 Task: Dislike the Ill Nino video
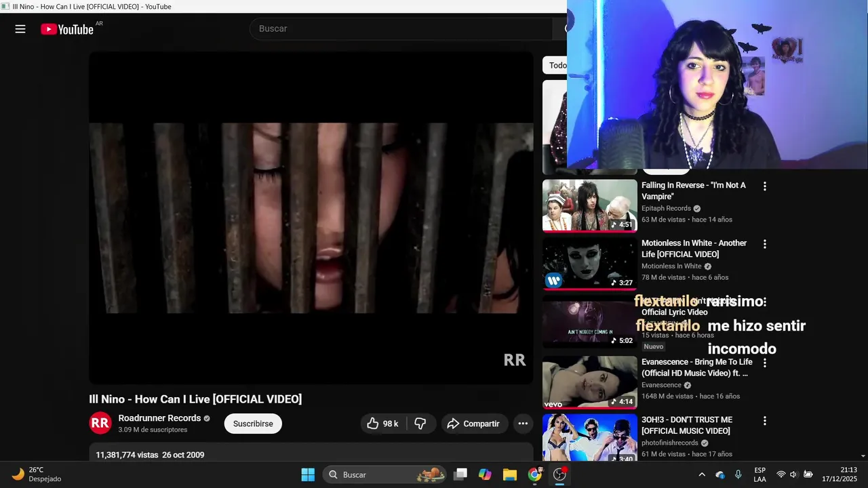420,424
